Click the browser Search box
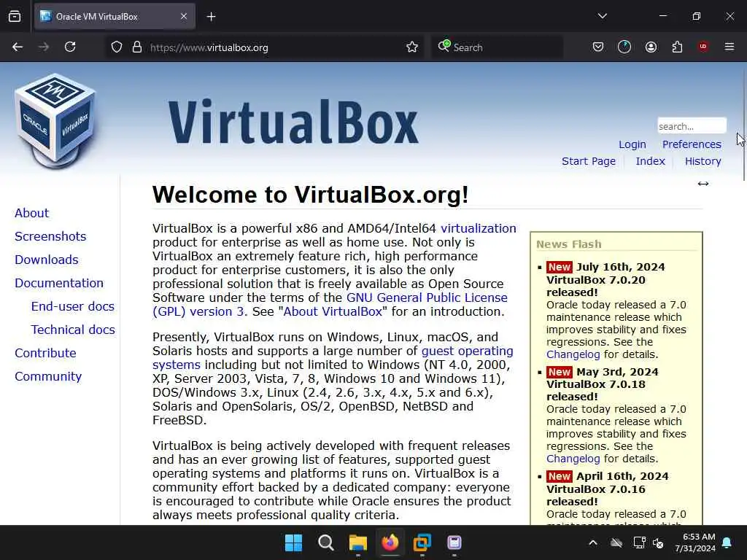747x560 pixels. coord(497,47)
